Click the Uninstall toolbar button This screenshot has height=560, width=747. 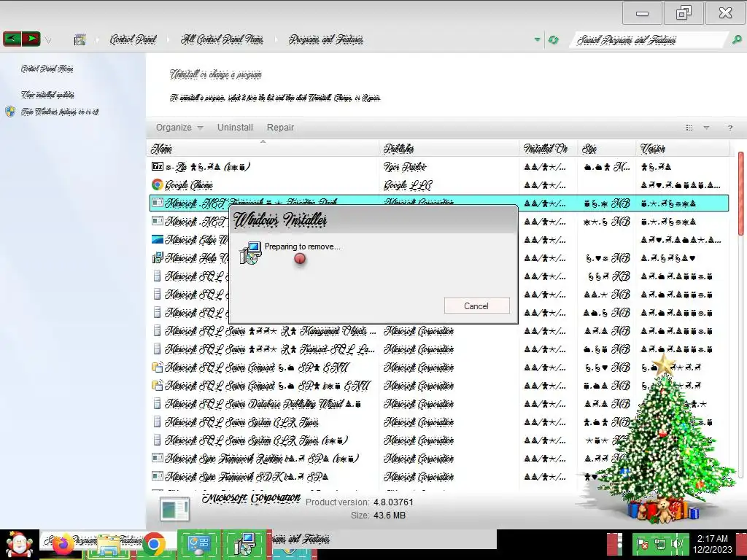[x=235, y=127]
